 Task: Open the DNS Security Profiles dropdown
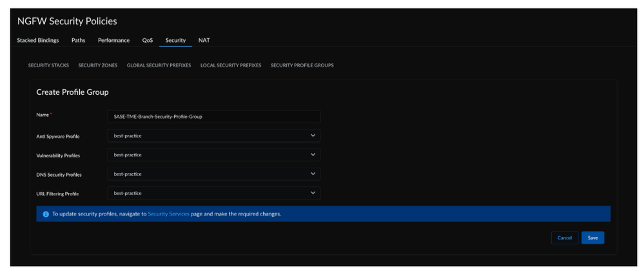(213, 174)
